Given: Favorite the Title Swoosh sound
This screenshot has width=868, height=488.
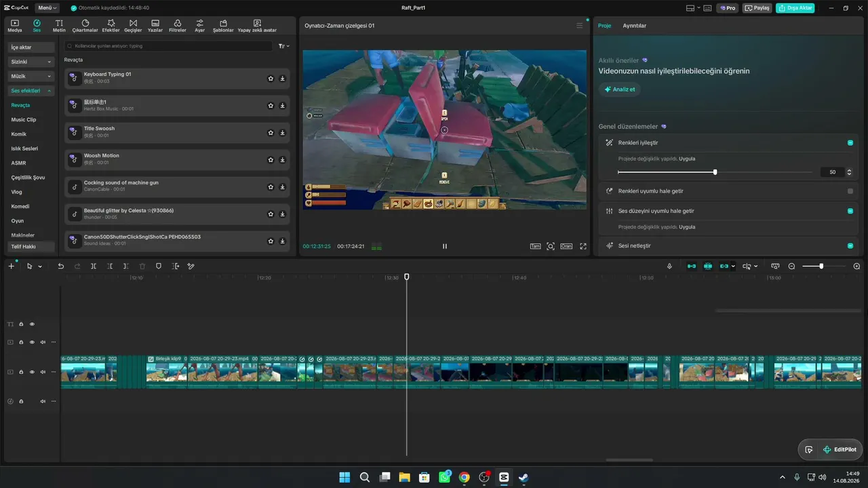Looking at the screenshot, I should point(271,133).
